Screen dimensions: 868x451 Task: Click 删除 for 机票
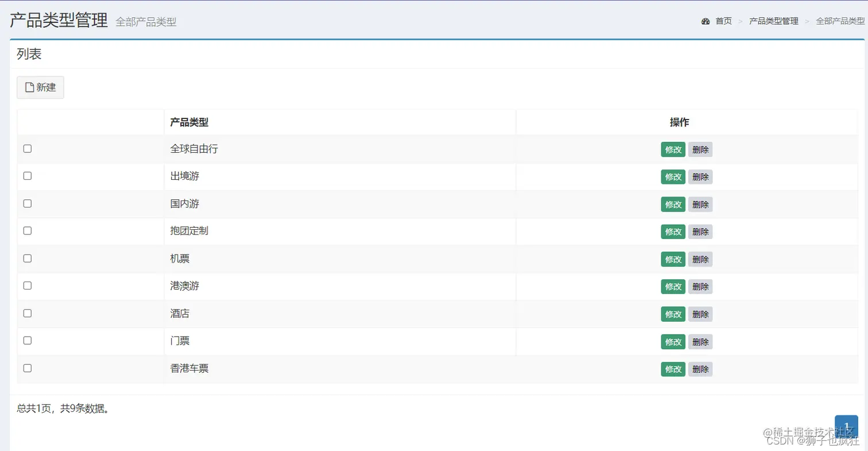[700, 259]
